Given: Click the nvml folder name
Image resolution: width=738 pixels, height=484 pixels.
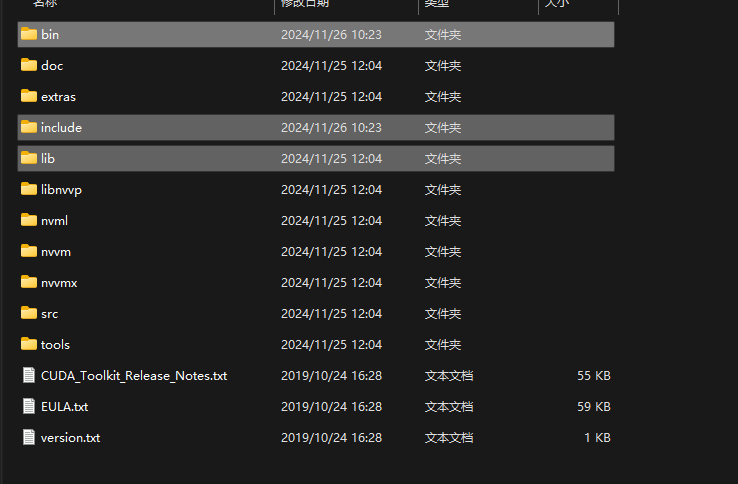Looking at the screenshot, I should 54,220.
